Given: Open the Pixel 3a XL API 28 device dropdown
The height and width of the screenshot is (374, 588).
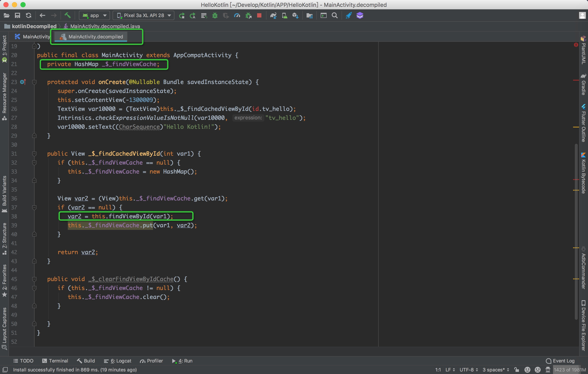Looking at the screenshot, I should (x=143, y=15).
